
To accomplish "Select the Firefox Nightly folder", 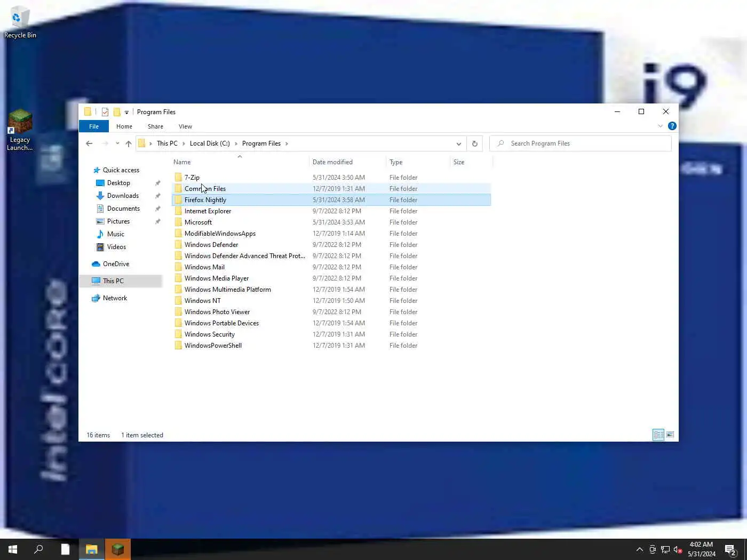I will pyautogui.click(x=331, y=200).
